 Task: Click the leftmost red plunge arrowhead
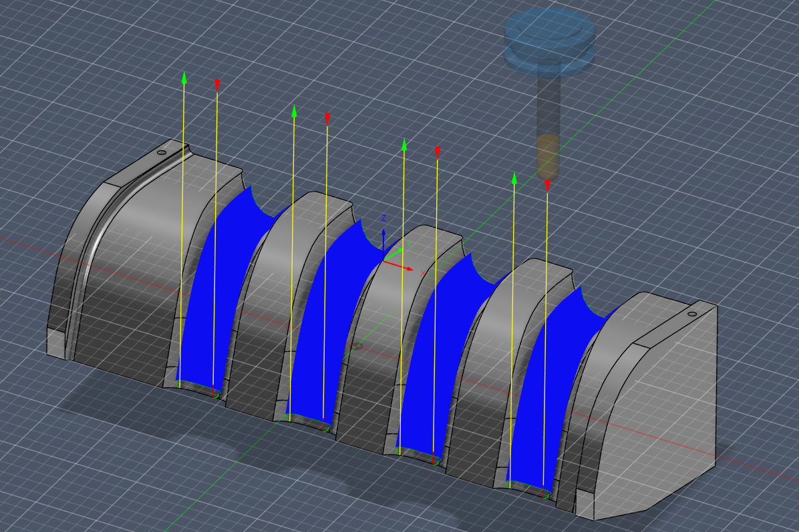pyautogui.click(x=217, y=85)
